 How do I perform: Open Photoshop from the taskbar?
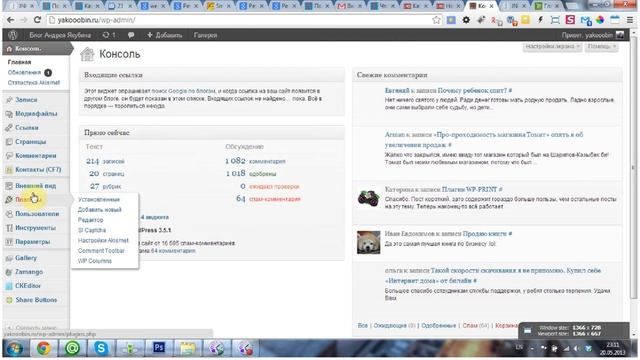(x=158, y=348)
